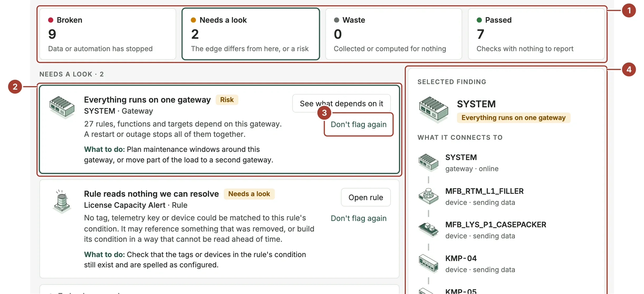Click the KMP-04 device icon
The image size is (644, 294).
click(x=428, y=263)
